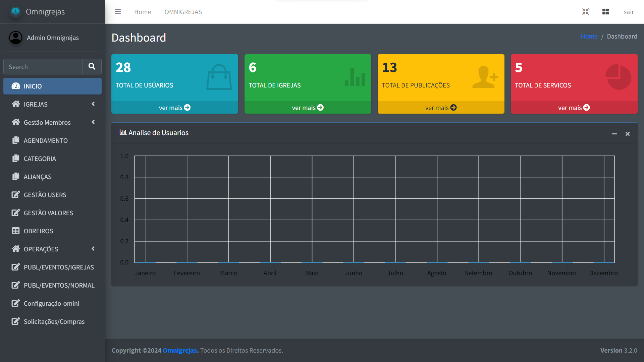Expand the OPERAÇÕES submenu chevron
This screenshot has width=644, height=362.
click(x=93, y=249)
